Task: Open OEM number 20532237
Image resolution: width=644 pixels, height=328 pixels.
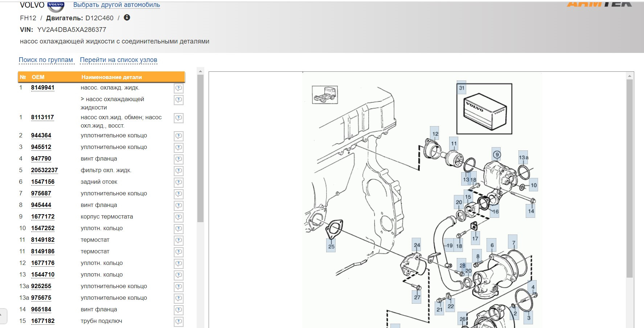Action: click(44, 170)
